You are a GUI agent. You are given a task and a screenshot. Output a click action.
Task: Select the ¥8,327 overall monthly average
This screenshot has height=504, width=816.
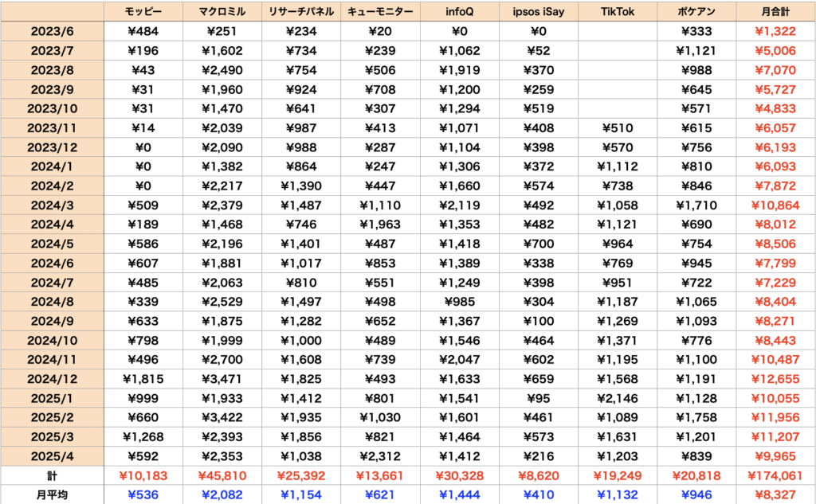click(775, 495)
